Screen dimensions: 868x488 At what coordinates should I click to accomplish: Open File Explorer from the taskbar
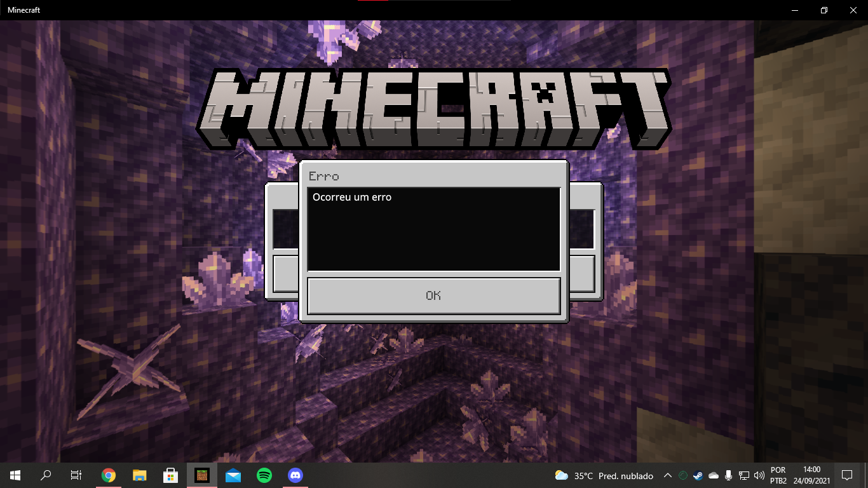click(140, 475)
